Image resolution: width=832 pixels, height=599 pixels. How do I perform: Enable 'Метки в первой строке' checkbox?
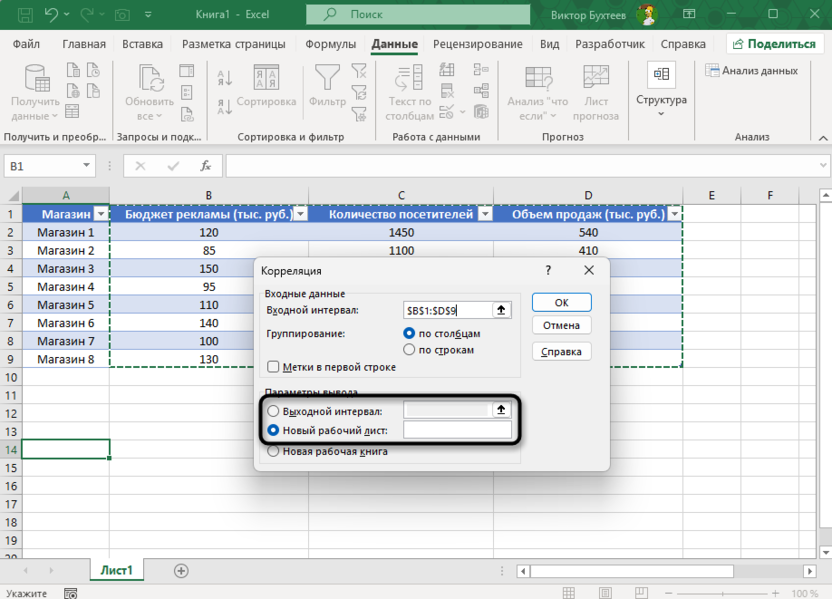pyautogui.click(x=274, y=367)
